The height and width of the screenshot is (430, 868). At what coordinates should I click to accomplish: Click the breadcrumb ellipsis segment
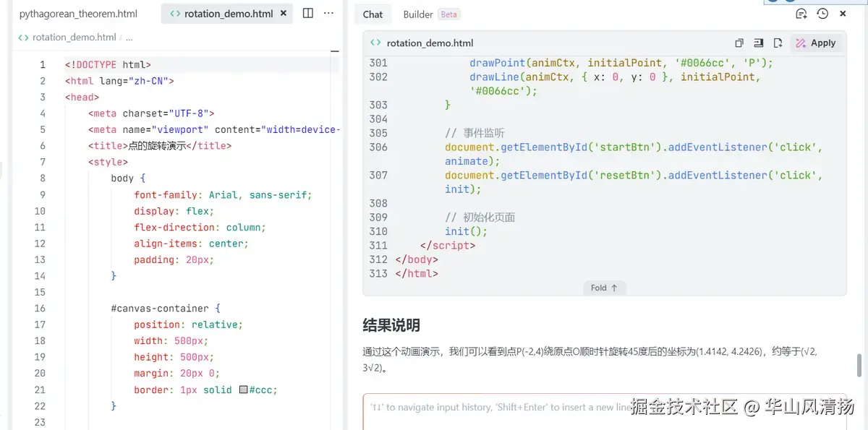click(x=129, y=37)
